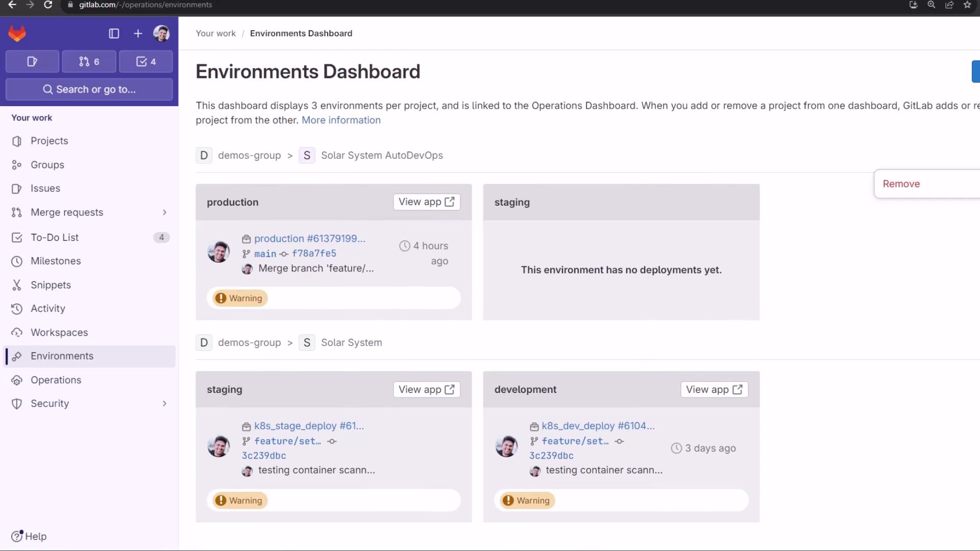Open to-do counter showing 4
Screen dimensions: 980x551
pos(146,62)
